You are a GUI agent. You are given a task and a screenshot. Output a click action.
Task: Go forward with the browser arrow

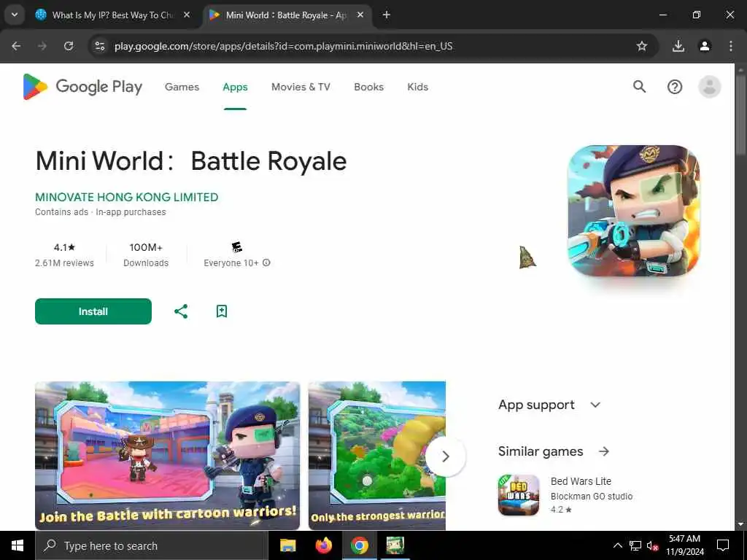pyautogui.click(x=42, y=46)
